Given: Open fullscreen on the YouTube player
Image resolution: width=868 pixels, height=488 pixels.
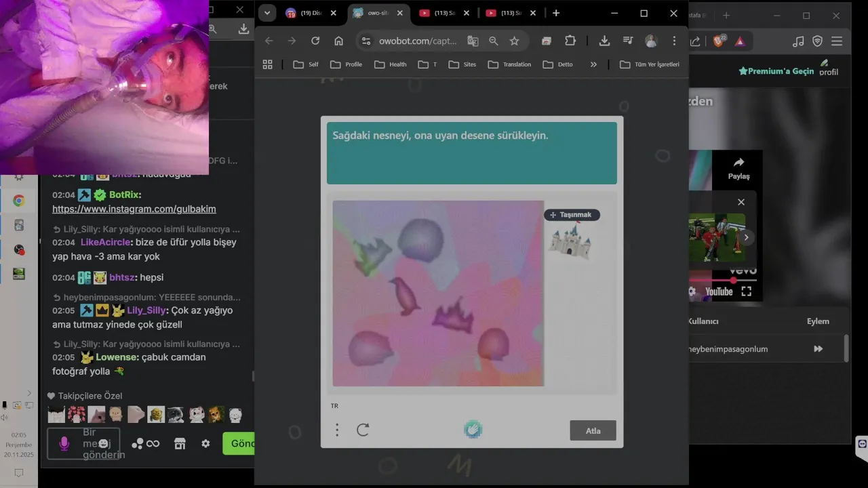Looking at the screenshot, I should (747, 291).
